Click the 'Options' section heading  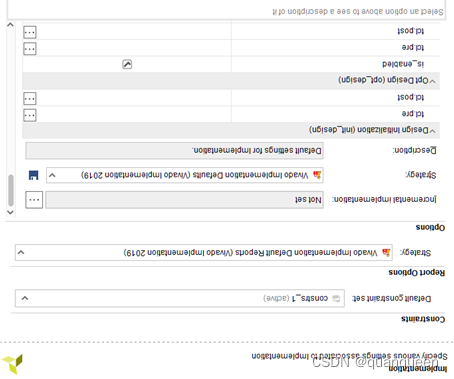pyautogui.click(x=430, y=227)
